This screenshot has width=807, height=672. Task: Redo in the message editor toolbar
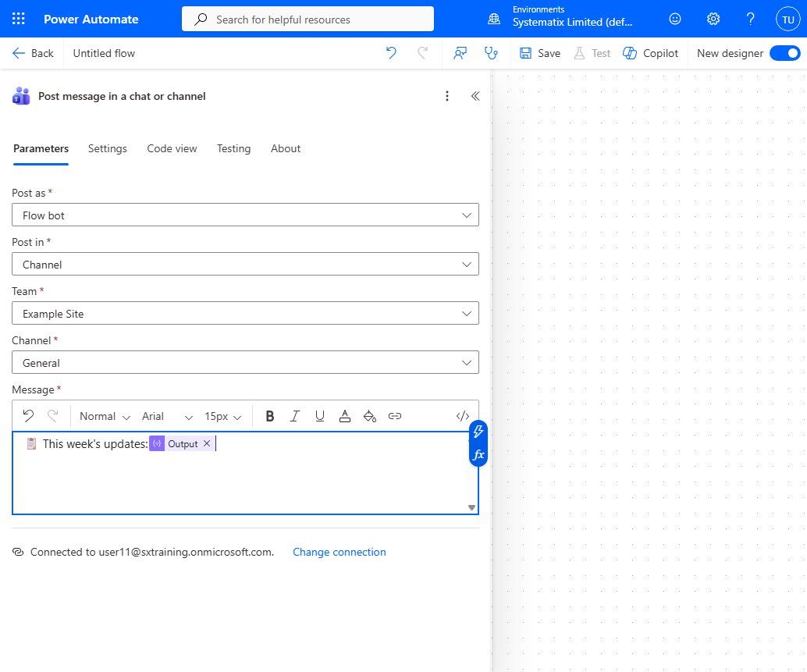pyautogui.click(x=53, y=416)
